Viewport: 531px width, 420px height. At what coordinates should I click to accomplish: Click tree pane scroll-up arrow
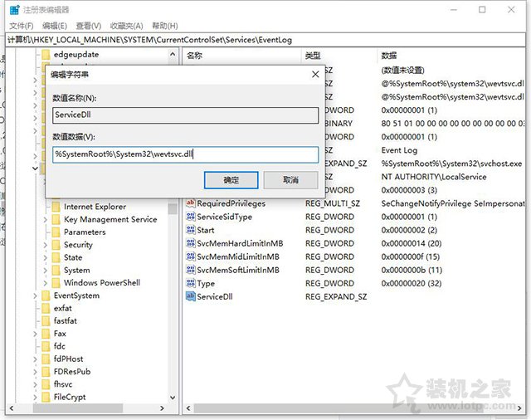click(173, 54)
